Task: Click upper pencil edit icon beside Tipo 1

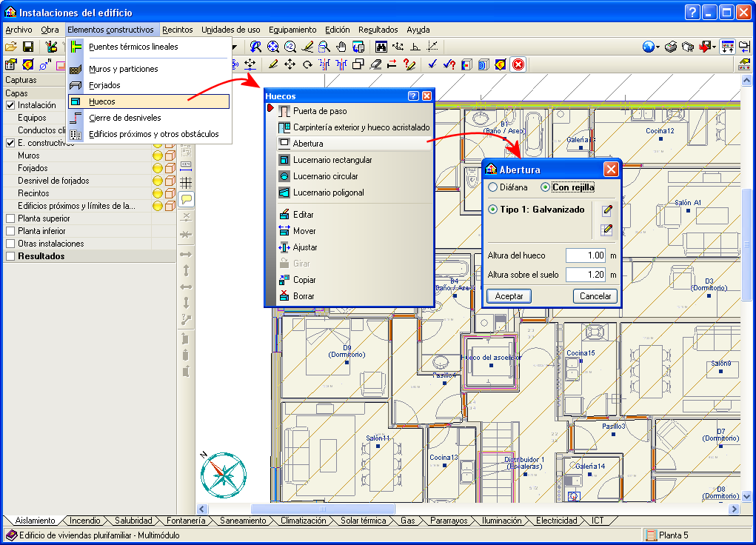Action: tap(607, 210)
